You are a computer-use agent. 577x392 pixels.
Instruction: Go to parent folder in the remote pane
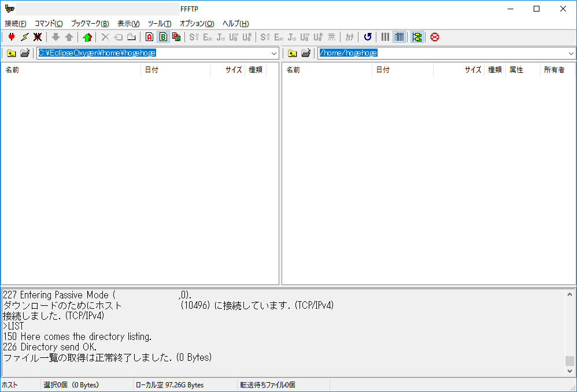(292, 53)
